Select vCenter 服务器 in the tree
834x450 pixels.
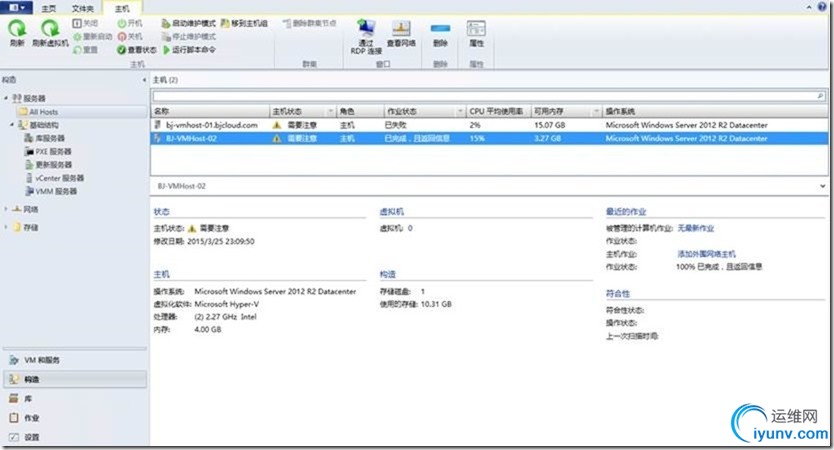pos(54,178)
